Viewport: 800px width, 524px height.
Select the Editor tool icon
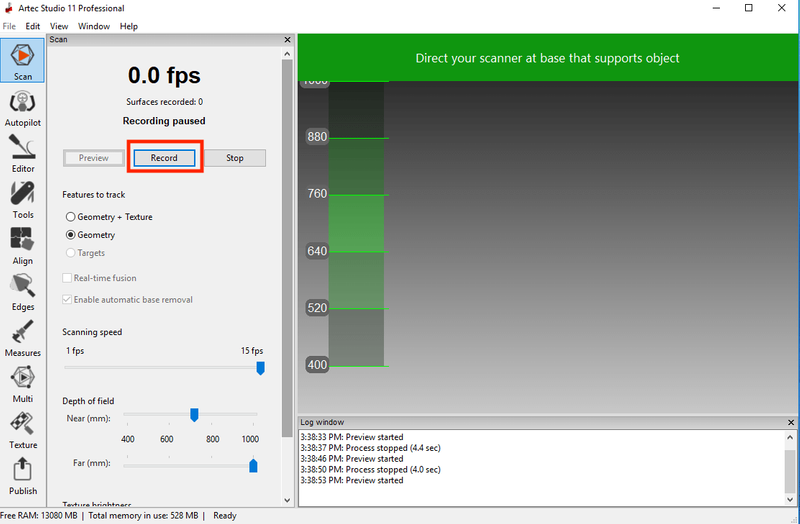22,151
